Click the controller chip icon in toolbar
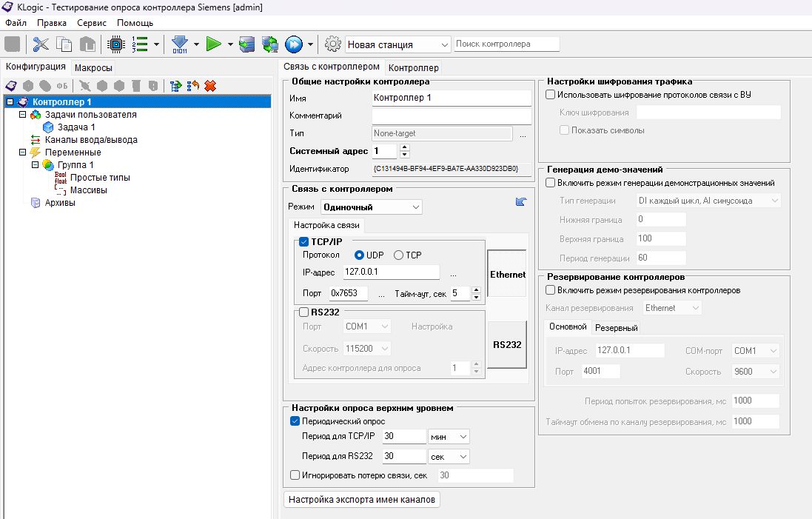Viewport: 812px width, 519px height. pyautogui.click(x=116, y=44)
